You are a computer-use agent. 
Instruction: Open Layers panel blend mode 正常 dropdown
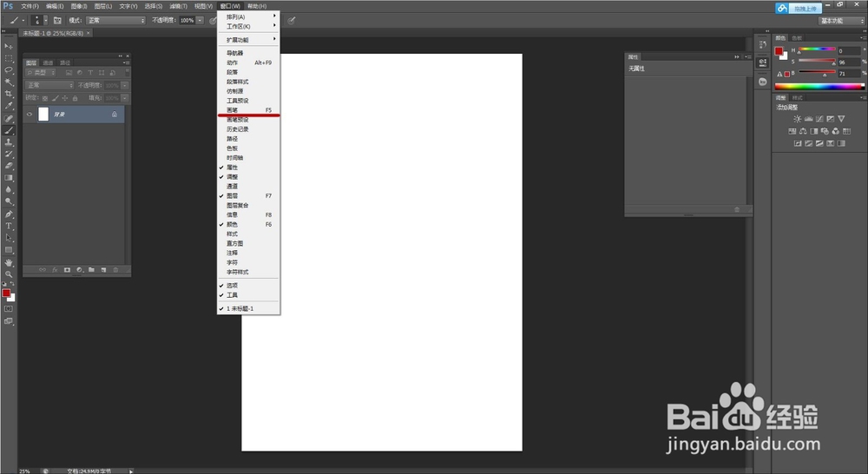[49, 85]
